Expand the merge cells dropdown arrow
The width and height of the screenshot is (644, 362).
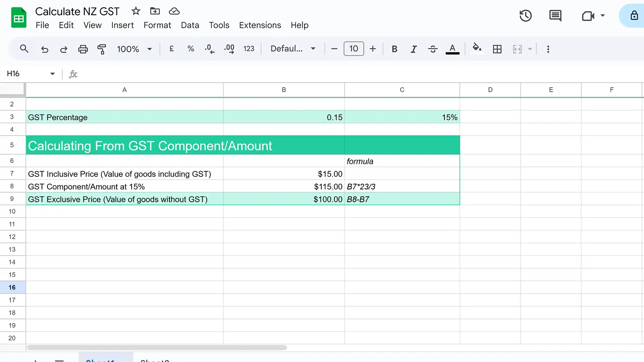point(530,49)
